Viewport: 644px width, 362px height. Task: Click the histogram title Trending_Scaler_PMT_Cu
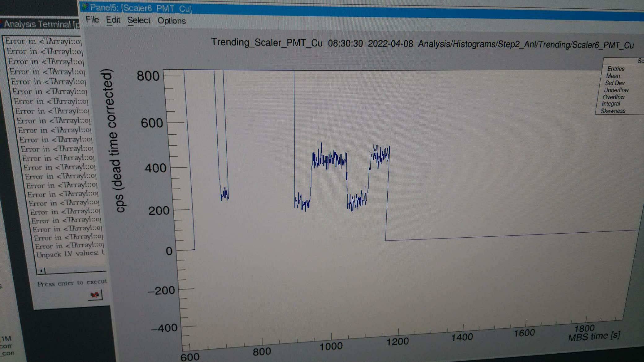267,42
